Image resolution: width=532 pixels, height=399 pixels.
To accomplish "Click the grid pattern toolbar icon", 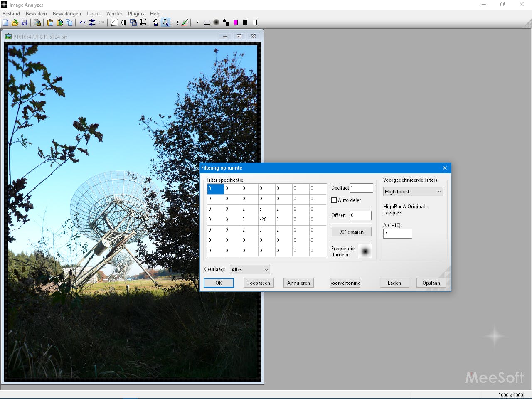I will coord(143,22).
